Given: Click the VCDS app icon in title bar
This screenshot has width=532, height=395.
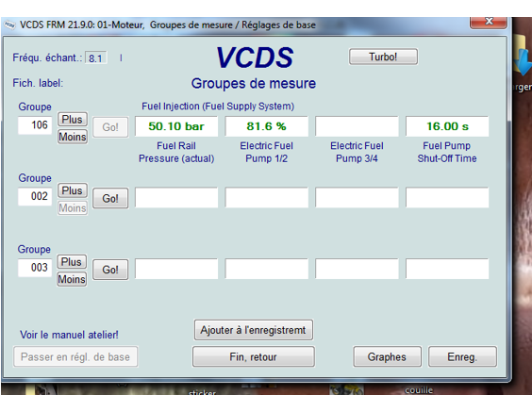Looking at the screenshot, I should tap(9, 25).
